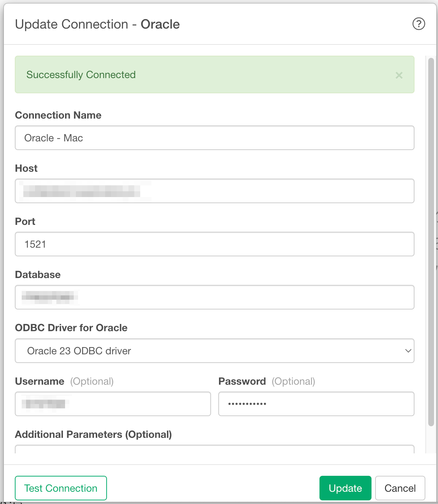
Task: Click the Username input field
Action: [113, 404]
